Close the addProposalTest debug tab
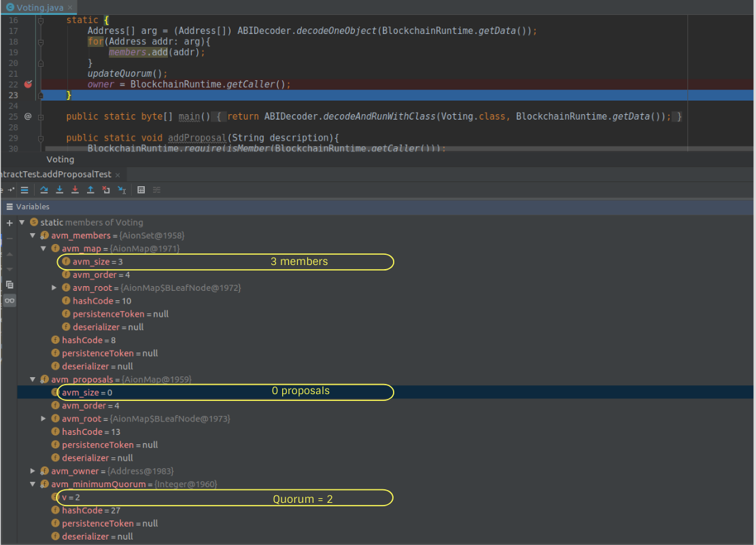The width and height of the screenshot is (756, 545). (x=118, y=175)
